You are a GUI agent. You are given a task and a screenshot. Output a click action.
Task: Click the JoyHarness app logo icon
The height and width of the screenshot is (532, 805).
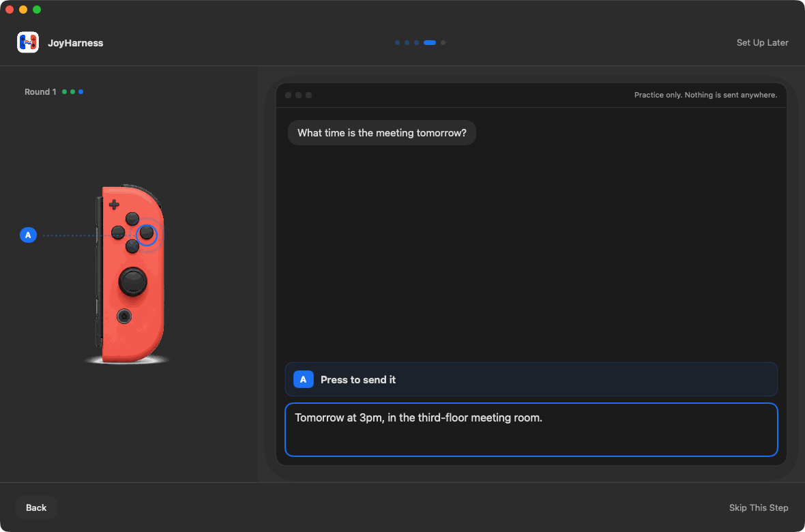pyautogui.click(x=28, y=42)
